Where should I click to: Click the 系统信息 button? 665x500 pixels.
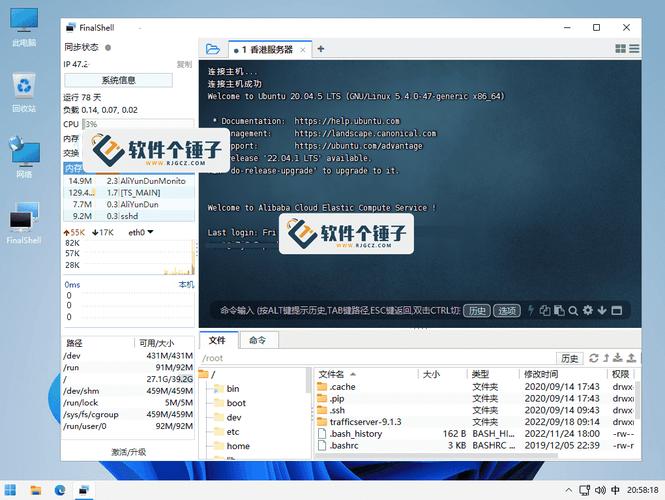[118, 80]
